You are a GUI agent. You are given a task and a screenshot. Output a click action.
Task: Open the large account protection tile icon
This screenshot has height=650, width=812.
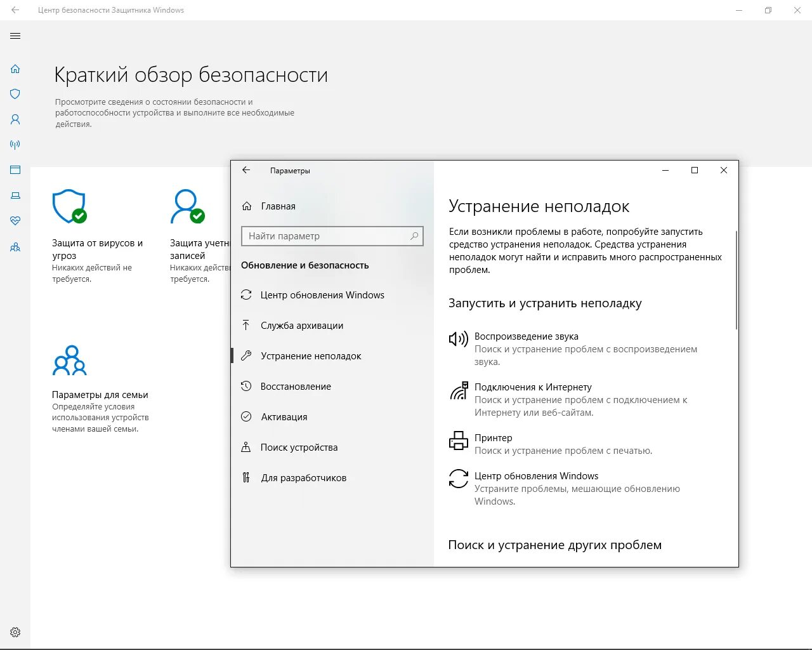[x=188, y=206]
